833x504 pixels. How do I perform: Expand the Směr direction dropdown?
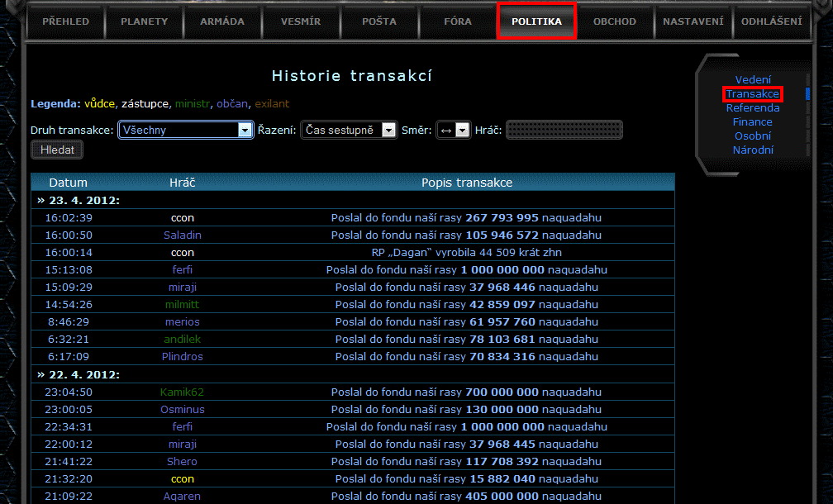click(x=453, y=130)
